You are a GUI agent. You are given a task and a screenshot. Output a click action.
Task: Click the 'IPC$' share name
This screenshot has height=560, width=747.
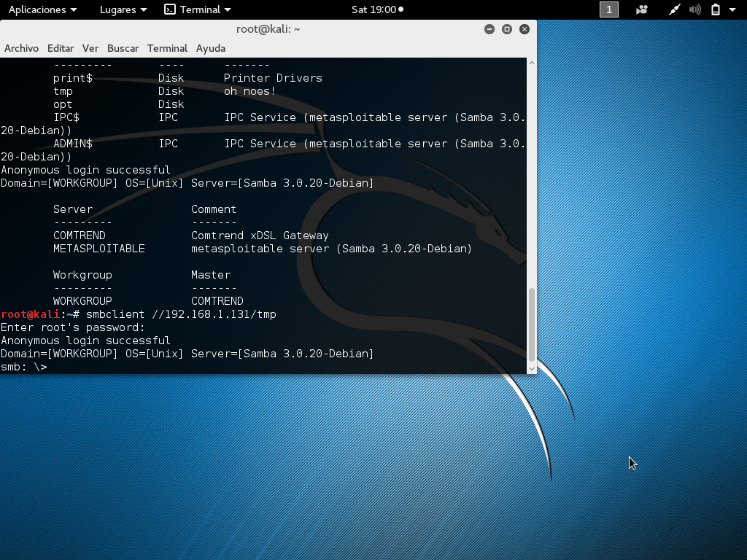66,117
